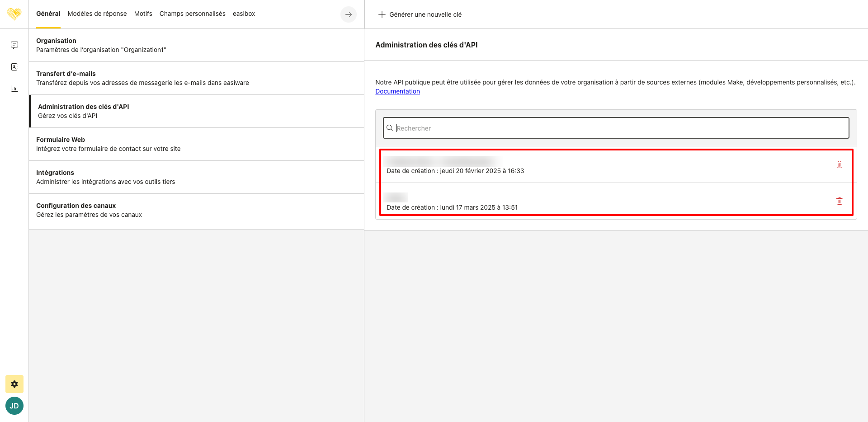Click the settings gear icon
868x422 pixels.
pyautogui.click(x=14, y=384)
